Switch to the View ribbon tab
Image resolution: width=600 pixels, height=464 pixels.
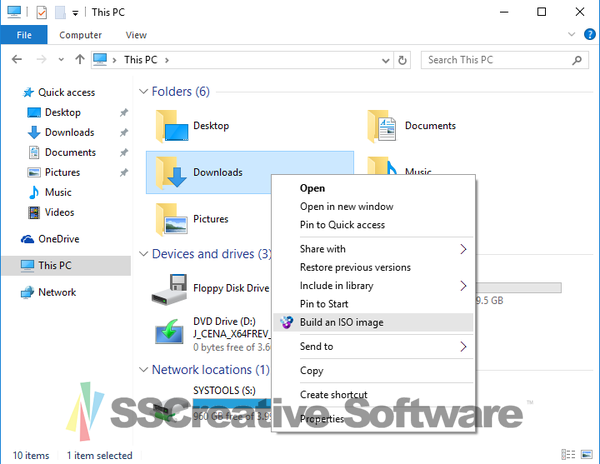click(136, 35)
